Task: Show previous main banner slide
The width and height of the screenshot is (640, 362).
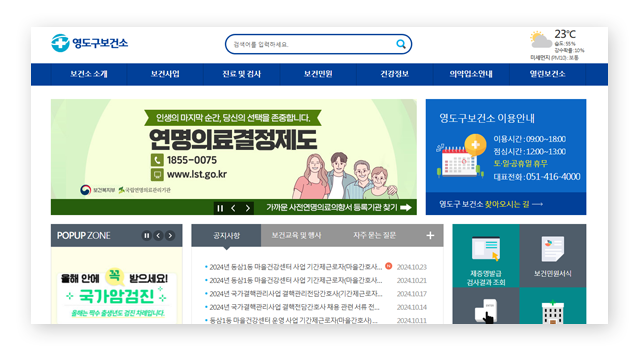Action: coord(233,208)
